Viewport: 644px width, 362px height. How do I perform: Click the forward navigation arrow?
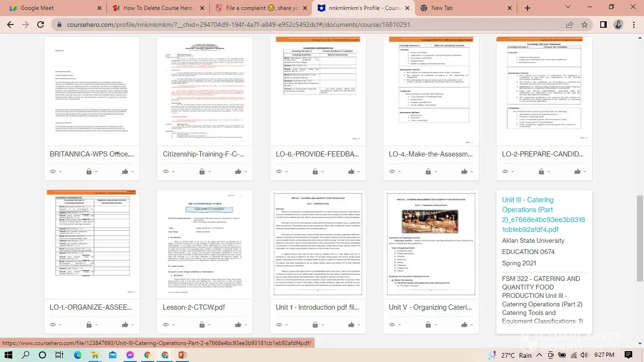click(x=25, y=25)
